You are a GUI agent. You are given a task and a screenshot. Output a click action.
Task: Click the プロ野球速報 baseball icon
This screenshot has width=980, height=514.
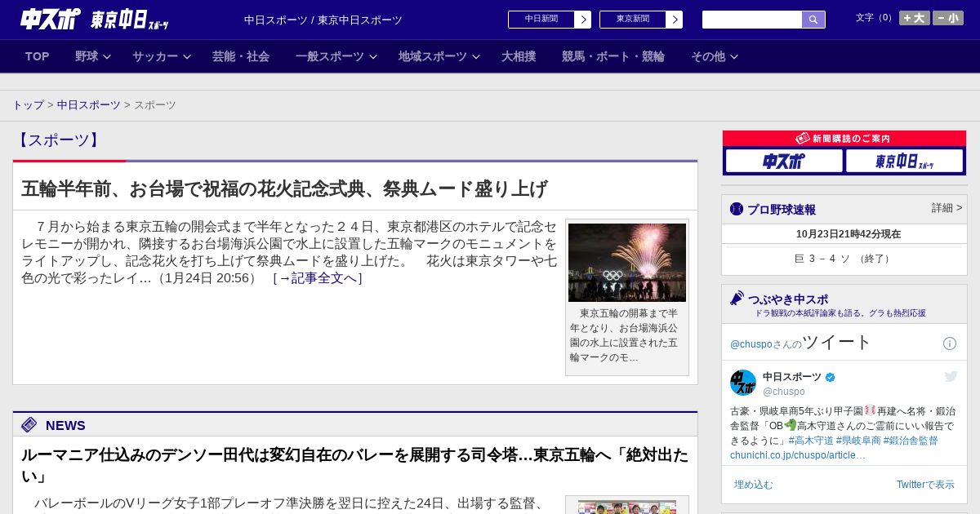(x=737, y=209)
